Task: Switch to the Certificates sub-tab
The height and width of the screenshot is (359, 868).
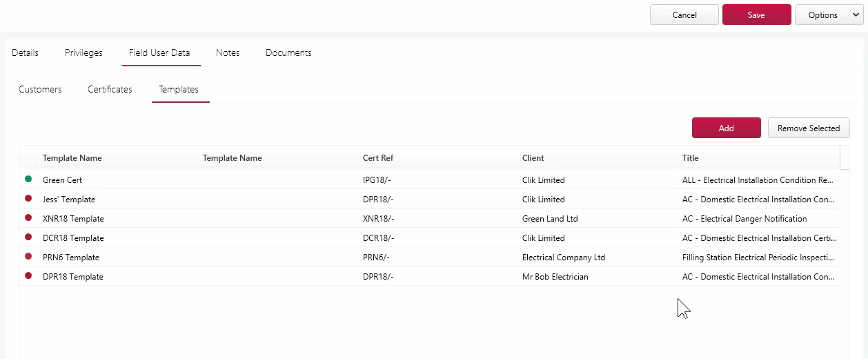Action: [x=110, y=89]
